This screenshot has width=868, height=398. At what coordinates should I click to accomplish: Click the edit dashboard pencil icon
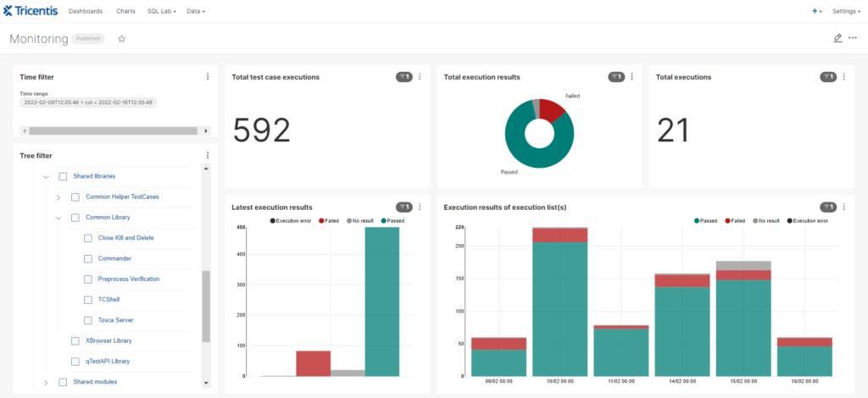(x=837, y=38)
